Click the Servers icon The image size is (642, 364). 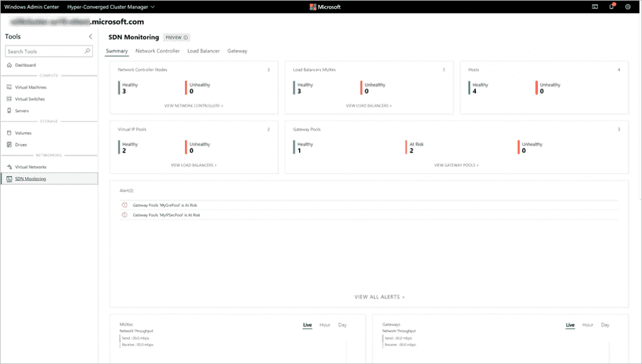pyautogui.click(x=9, y=111)
